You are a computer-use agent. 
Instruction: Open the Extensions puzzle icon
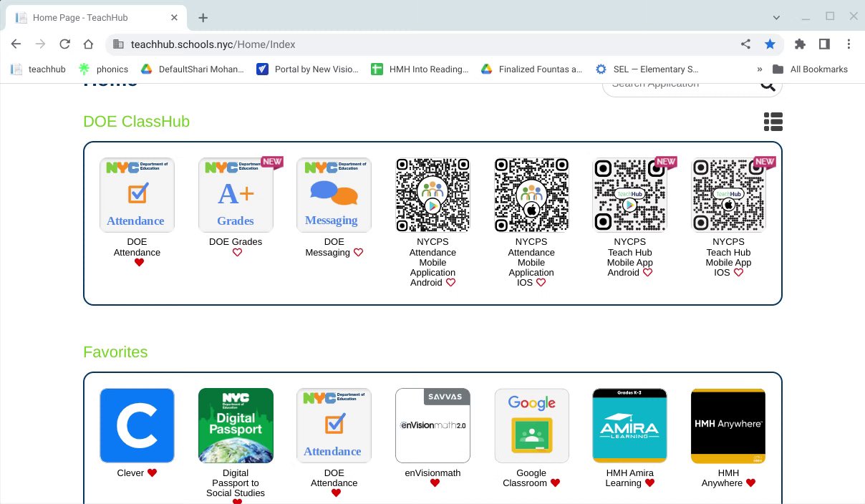tap(801, 44)
